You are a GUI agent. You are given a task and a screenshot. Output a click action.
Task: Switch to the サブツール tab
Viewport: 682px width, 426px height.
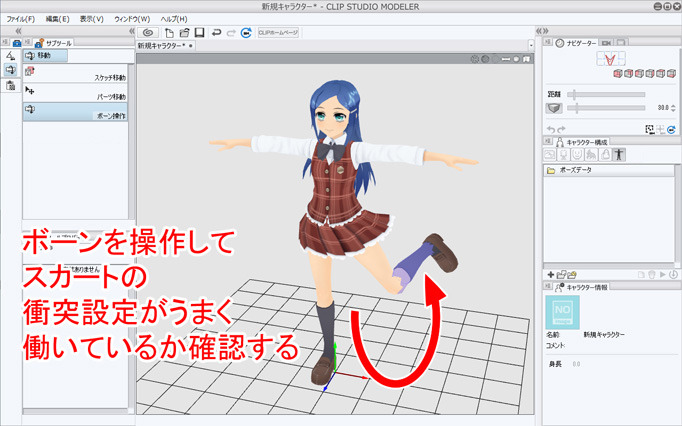pyautogui.click(x=54, y=43)
